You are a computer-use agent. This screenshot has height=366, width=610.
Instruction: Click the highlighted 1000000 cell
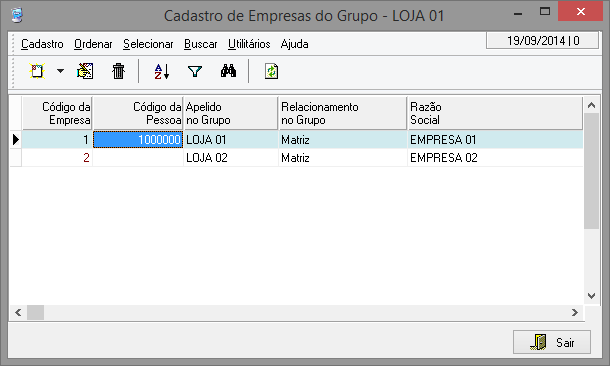coord(138,139)
